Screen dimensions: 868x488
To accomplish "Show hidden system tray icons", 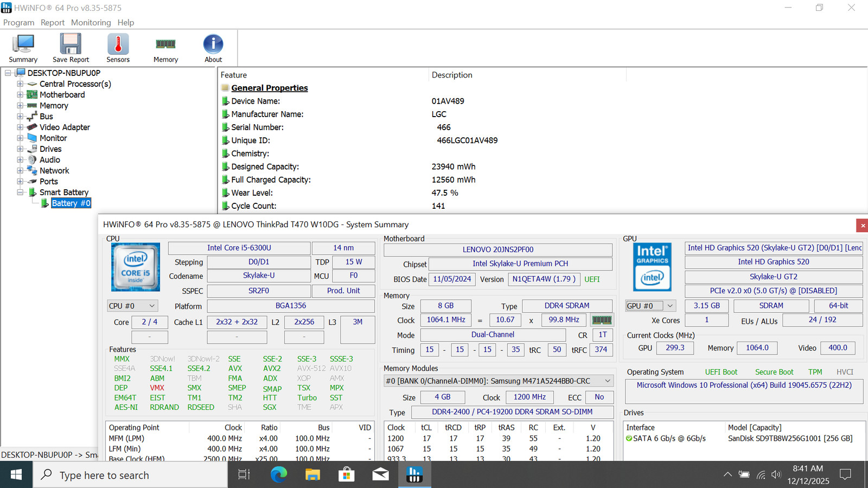I will 727,475.
